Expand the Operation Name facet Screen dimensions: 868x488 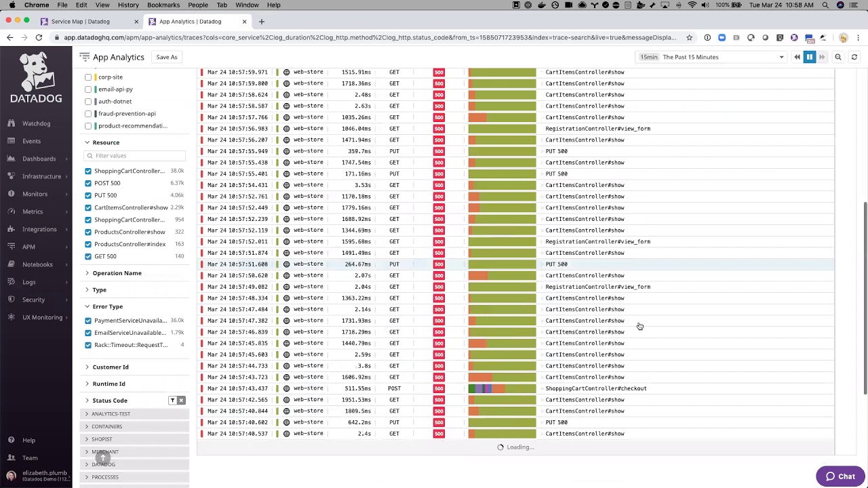coord(87,273)
